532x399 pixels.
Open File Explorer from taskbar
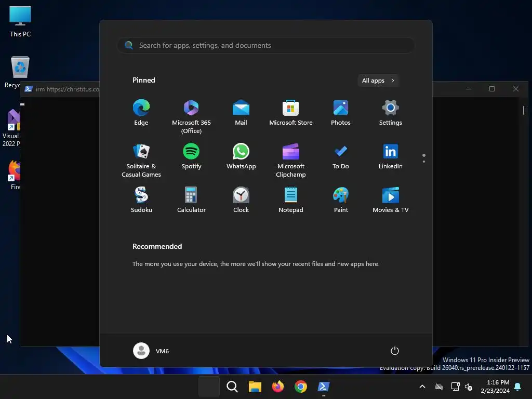pyautogui.click(x=255, y=387)
